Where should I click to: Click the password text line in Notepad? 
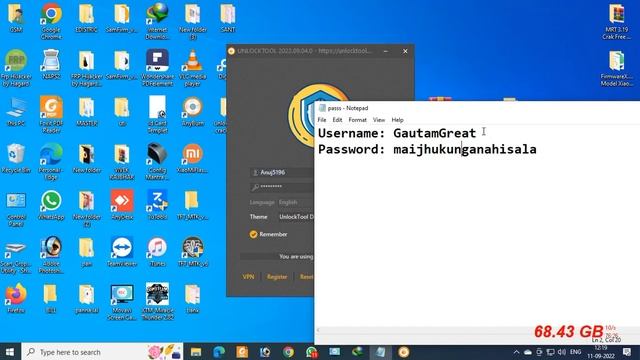coord(427,149)
